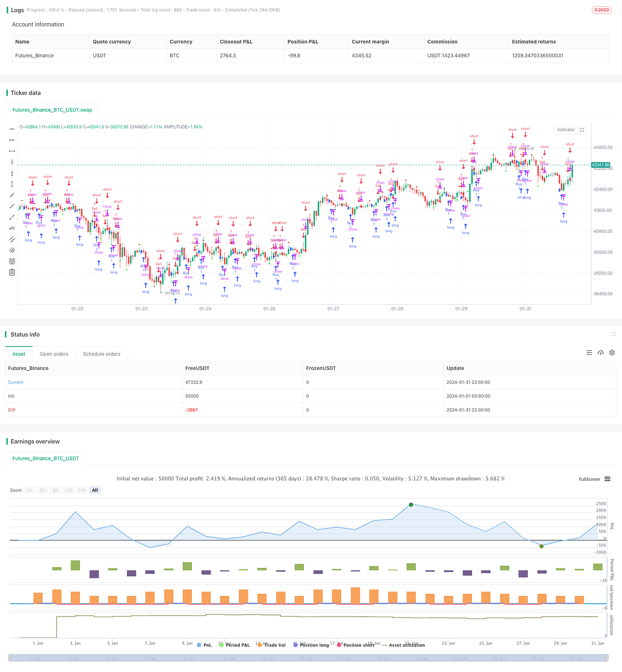Select the Futures_Binance_BTC_USDT earnings tab

coord(46,459)
